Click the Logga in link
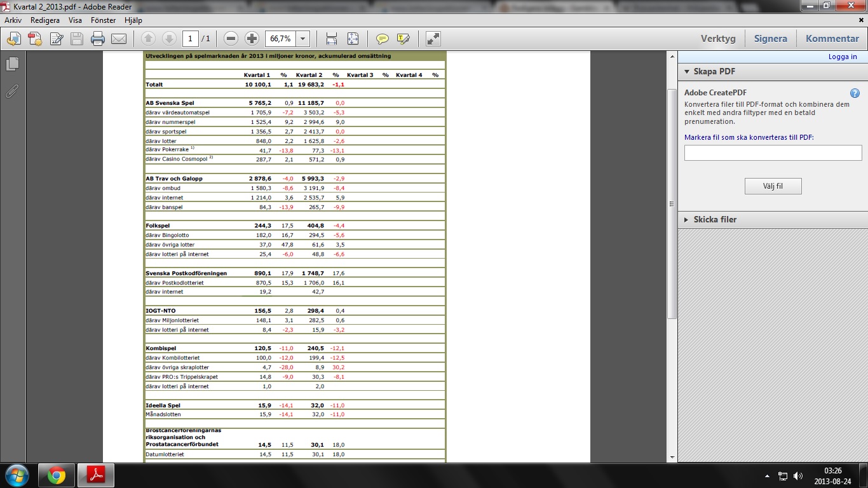 [x=843, y=57]
